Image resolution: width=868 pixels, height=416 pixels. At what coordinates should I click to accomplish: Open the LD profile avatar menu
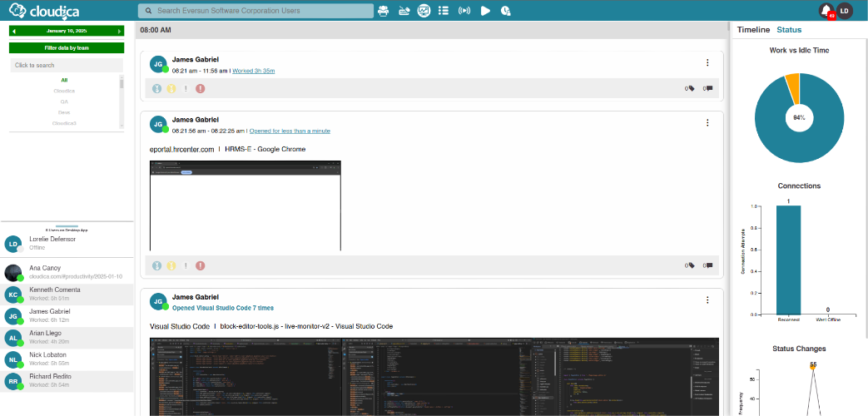844,11
